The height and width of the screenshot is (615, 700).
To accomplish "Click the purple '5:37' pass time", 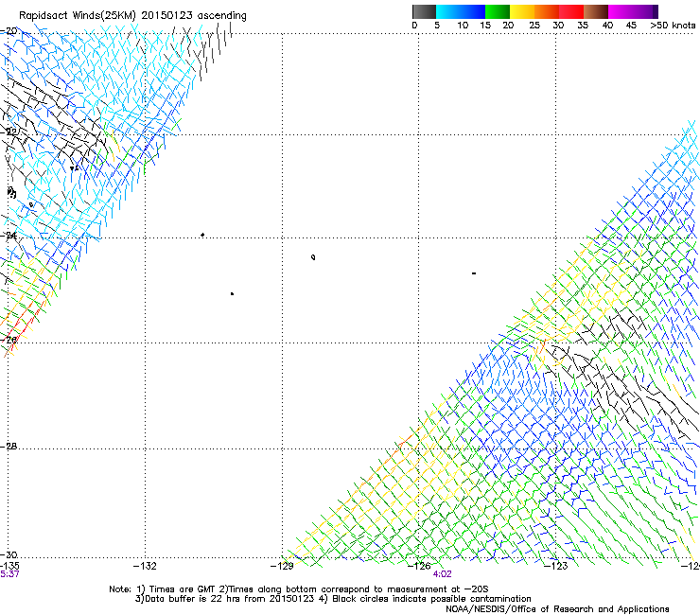I will (x=9, y=574).
